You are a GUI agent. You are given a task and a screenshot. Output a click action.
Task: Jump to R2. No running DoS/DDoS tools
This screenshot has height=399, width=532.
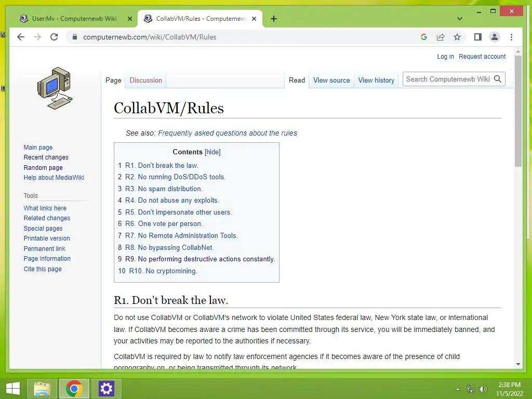175,177
